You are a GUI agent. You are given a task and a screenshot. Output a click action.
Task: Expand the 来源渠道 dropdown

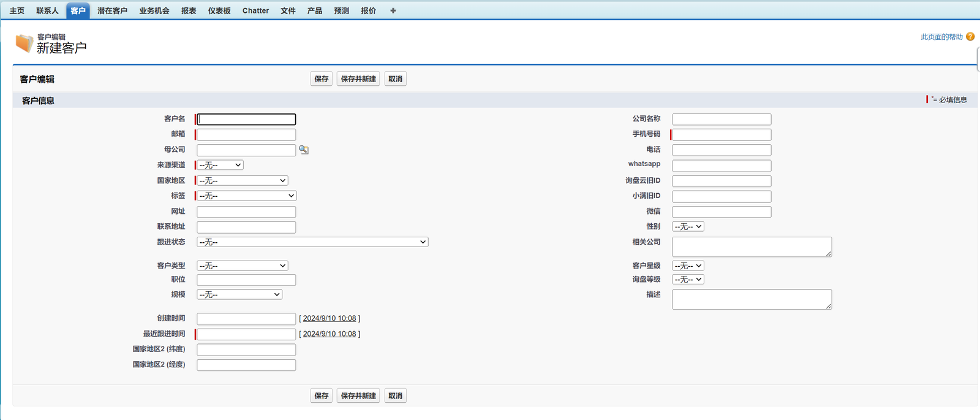click(x=220, y=165)
